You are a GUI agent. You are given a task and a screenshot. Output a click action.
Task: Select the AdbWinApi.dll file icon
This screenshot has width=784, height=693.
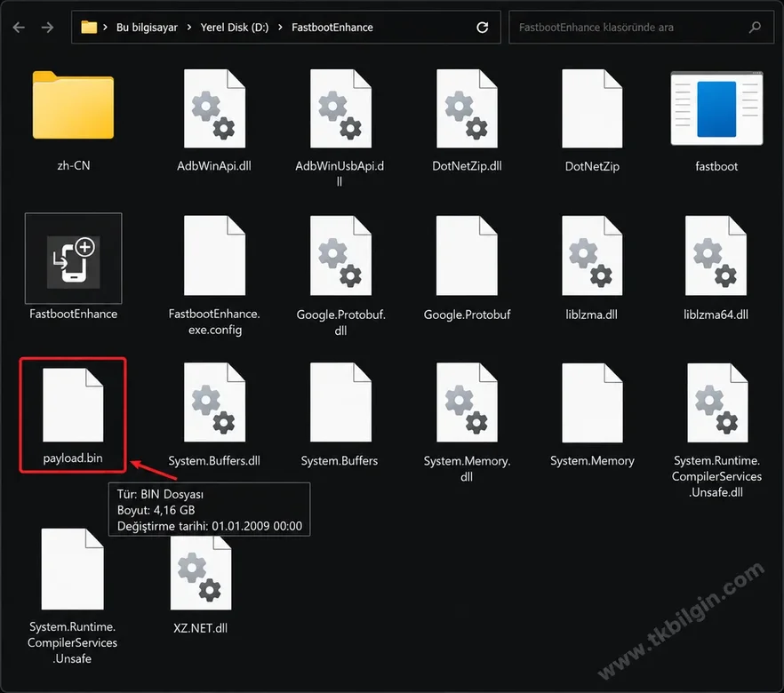[x=214, y=108]
